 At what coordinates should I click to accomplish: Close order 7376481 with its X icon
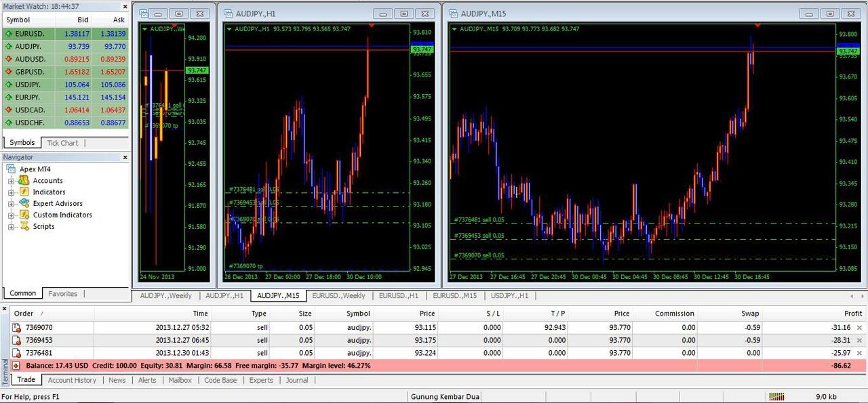860,354
